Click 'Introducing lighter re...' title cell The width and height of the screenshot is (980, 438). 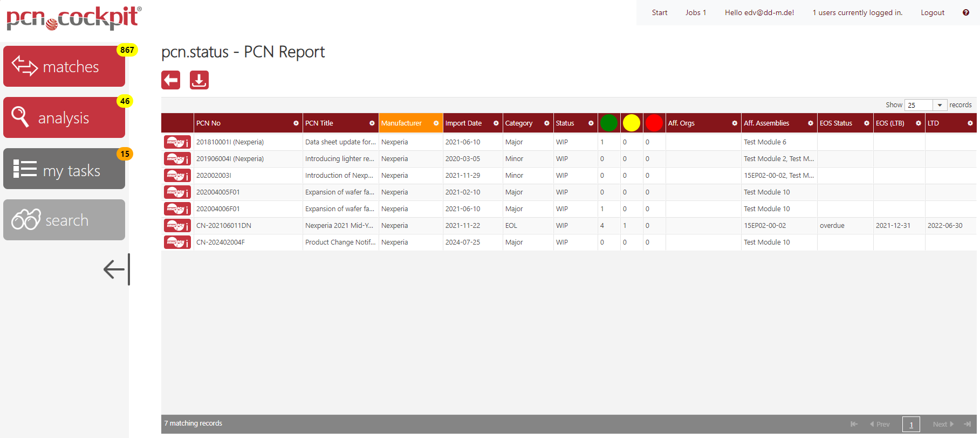coord(340,159)
